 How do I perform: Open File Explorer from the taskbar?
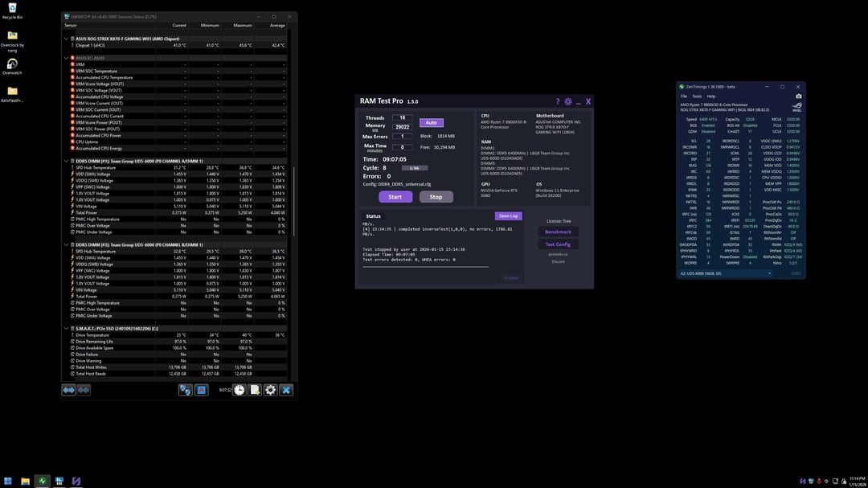pyautogui.click(x=25, y=482)
